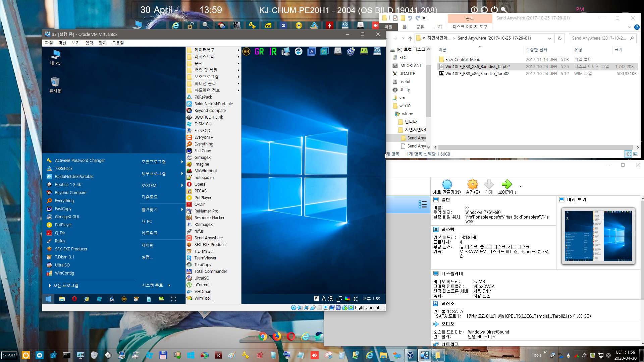Image resolution: width=644 pixels, height=362 pixels.
Task: Click Chrome icon in the host dock
Action: (263, 336)
